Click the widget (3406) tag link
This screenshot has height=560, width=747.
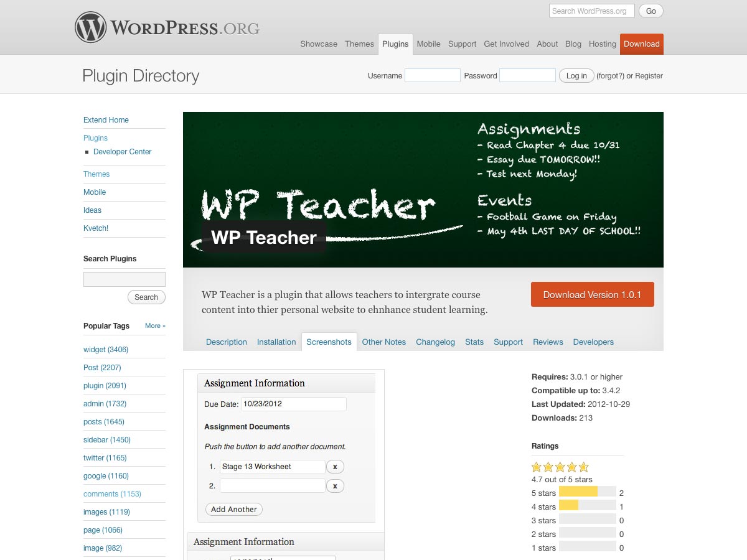(x=106, y=350)
